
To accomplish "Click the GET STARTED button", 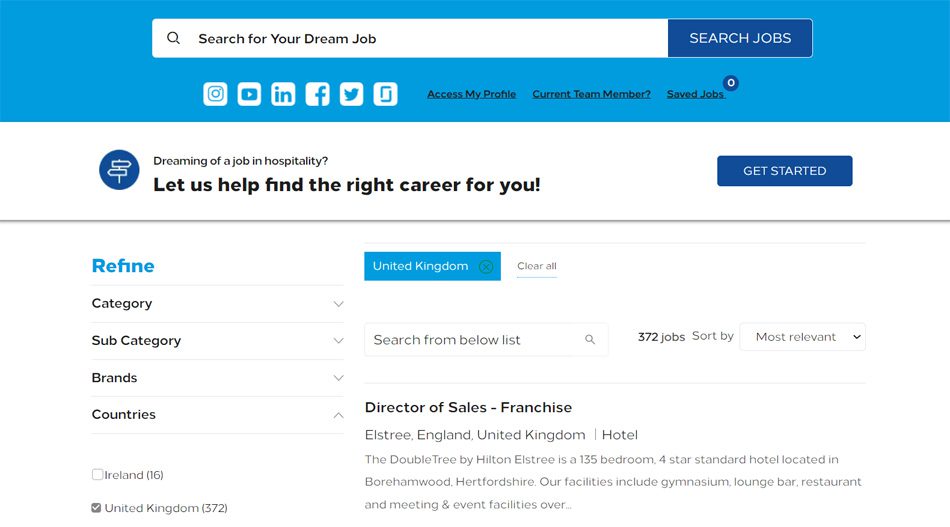I will pyautogui.click(x=785, y=171).
